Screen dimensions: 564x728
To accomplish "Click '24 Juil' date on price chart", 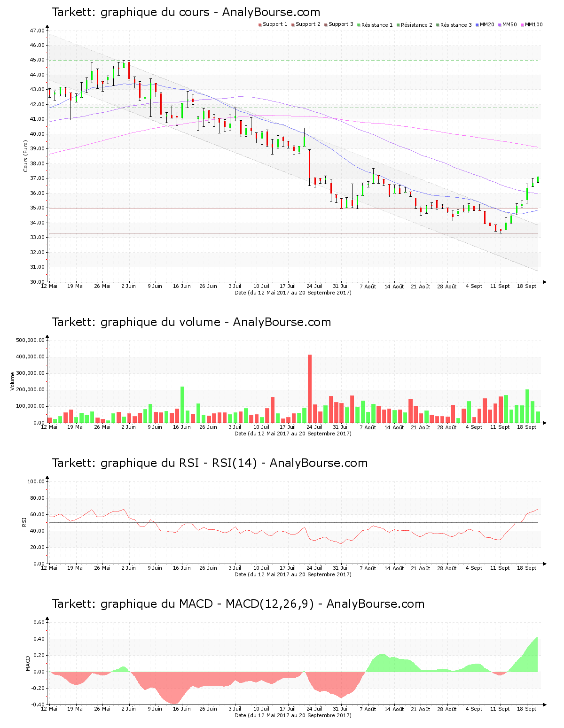I will pyautogui.click(x=314, y=286).
